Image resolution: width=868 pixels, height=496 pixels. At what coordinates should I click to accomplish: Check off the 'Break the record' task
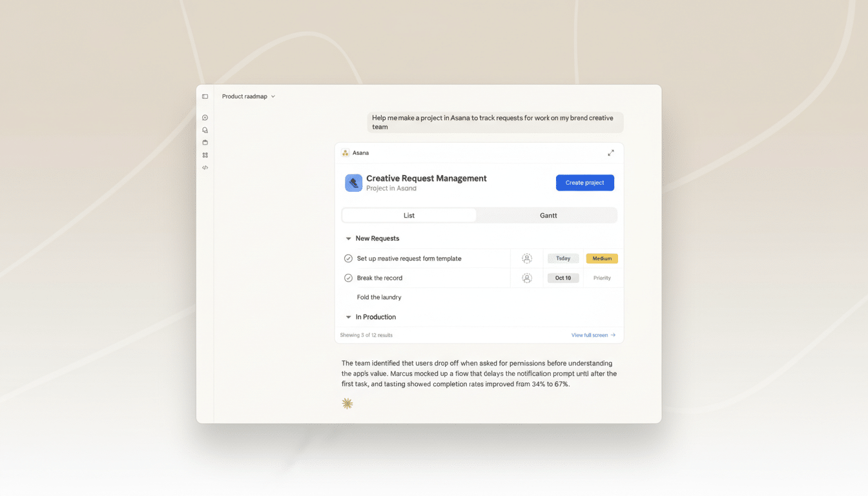349,278
